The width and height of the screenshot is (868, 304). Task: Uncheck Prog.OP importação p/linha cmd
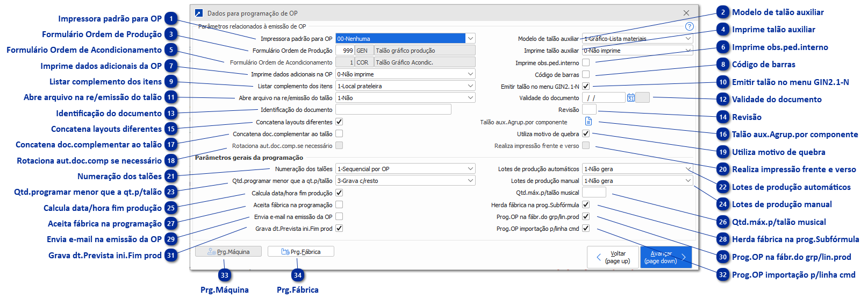coord(586,228)
